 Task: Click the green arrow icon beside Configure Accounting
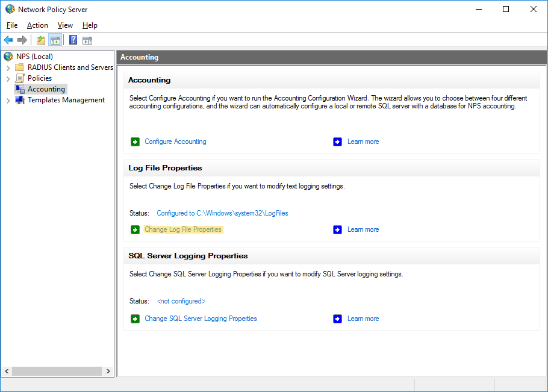coord(135,142)
